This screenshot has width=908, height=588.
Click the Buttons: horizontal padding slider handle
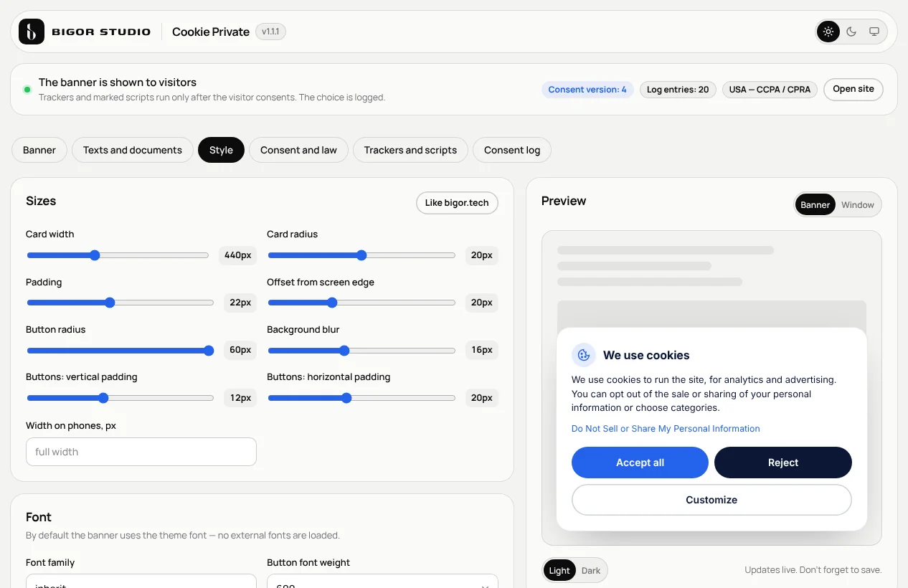pyautogui.click(x=346, y=398)
